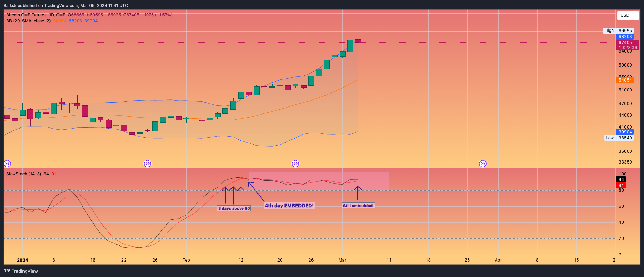Image resolution: width=644 pixels, height=277 pixels.
Task: Click the USD currency button
Action: 628,15
